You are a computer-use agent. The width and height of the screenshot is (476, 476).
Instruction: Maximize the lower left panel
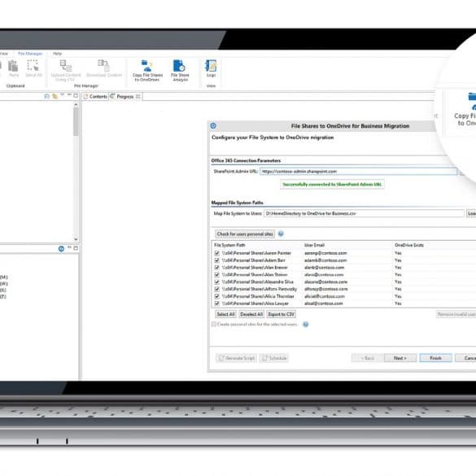click(76, 248)
